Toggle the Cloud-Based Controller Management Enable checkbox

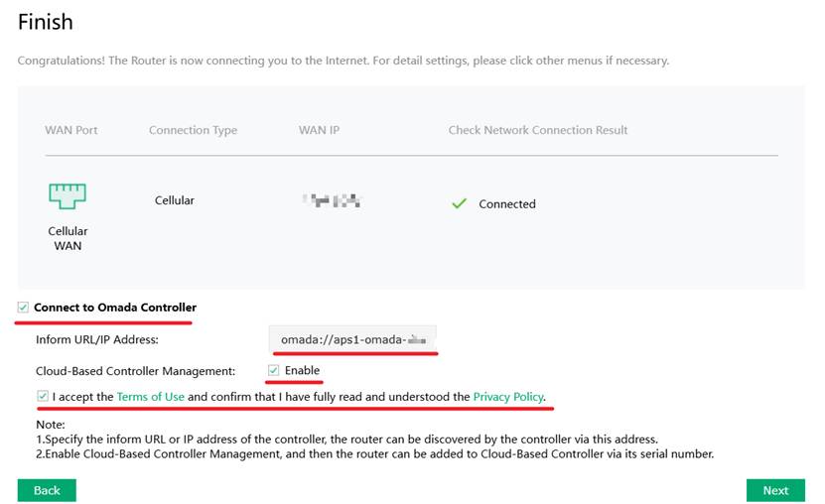274,371
